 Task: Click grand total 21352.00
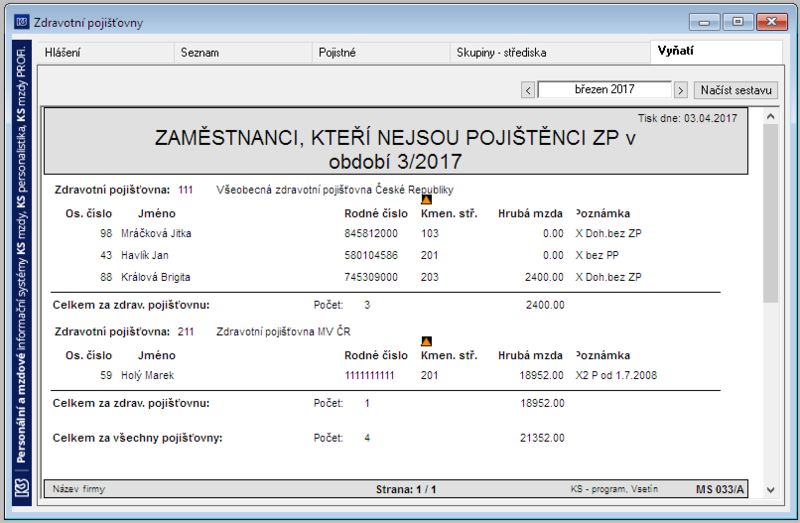coord(542,438)
